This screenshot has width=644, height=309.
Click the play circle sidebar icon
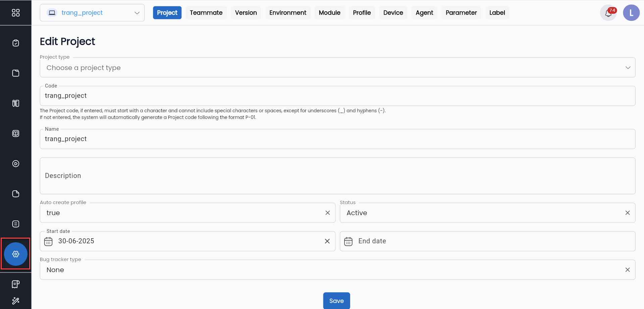[15, 164]
